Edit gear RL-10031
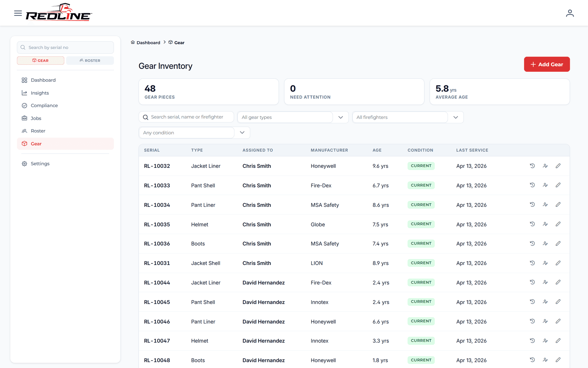Viewport: 588px width, 368px height. tap(558, 263)
